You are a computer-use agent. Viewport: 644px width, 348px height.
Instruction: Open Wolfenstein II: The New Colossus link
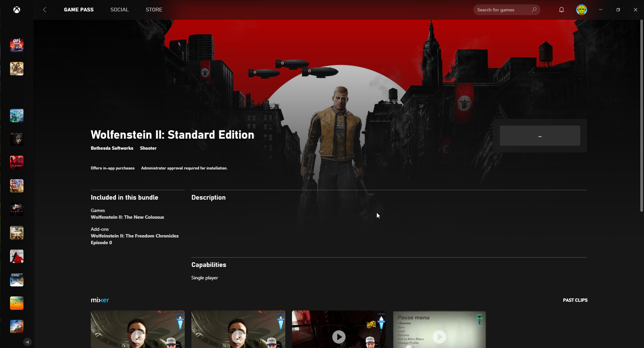pos(127,217)
